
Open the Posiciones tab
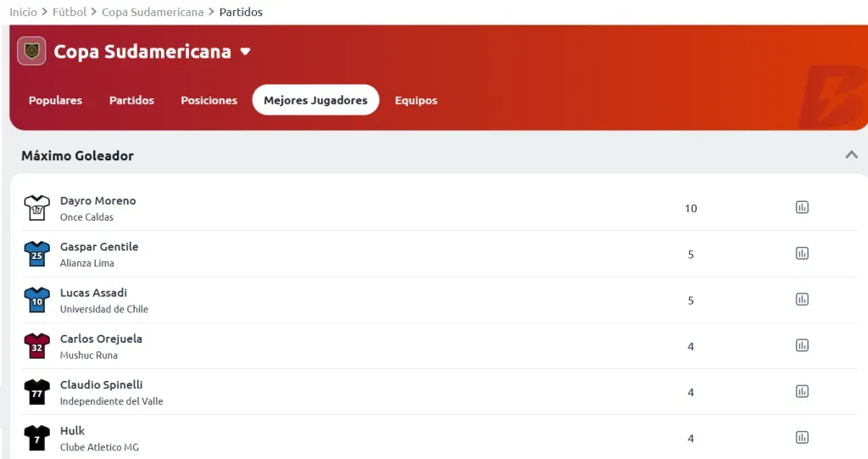pyautogui.click(x=209, y=100)
